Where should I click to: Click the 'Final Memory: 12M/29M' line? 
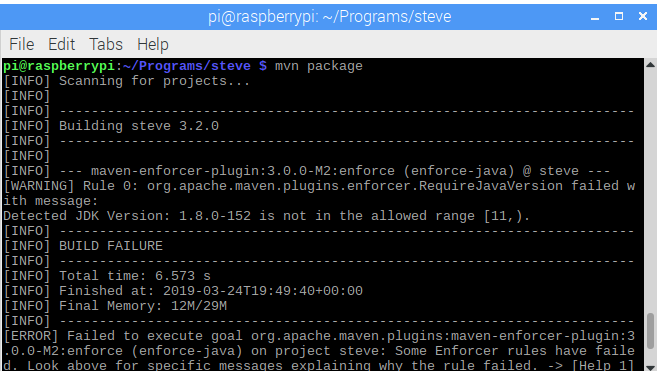[x=115, y=306]
